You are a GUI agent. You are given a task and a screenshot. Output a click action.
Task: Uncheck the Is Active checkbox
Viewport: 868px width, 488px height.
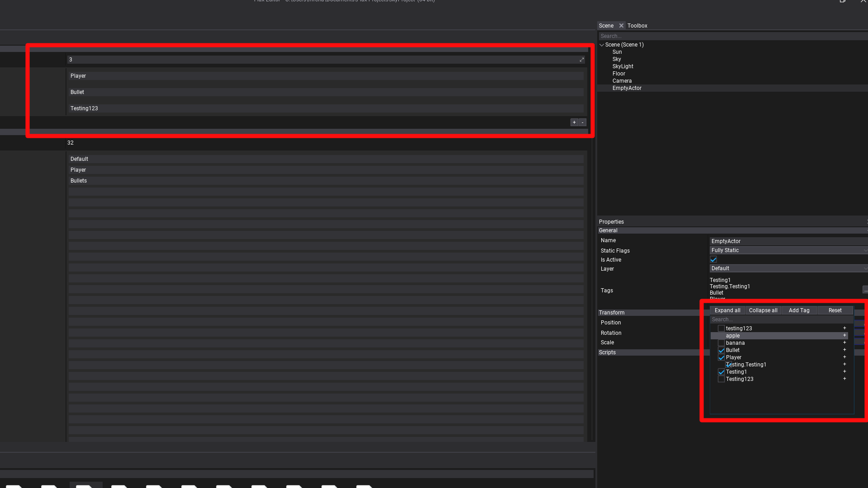click(713, 259)
